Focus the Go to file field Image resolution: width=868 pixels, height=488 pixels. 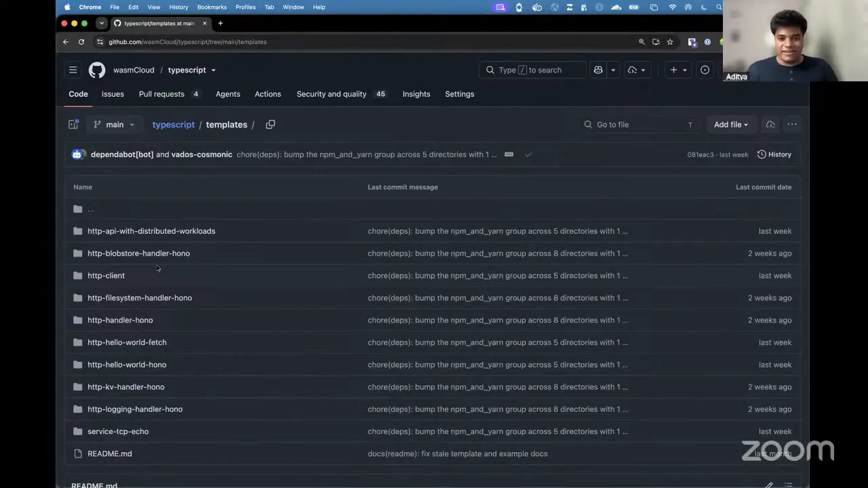639,125
